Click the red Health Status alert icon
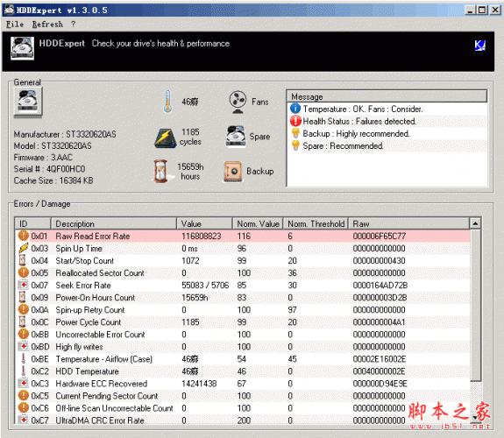The width and height of the screenshot is (504, 438). [x=295, y=121]
